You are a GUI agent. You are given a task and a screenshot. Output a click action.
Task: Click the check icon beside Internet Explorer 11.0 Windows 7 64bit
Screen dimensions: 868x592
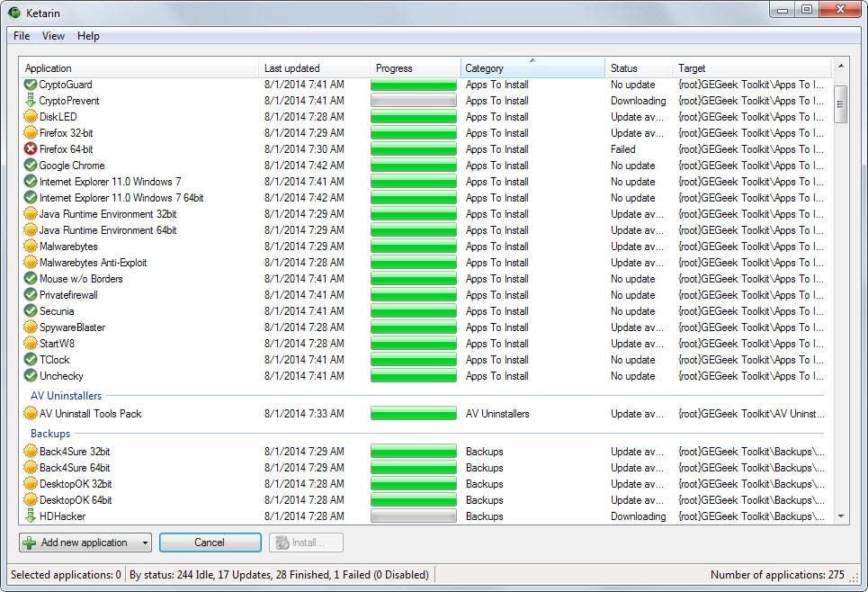(31, 198)
